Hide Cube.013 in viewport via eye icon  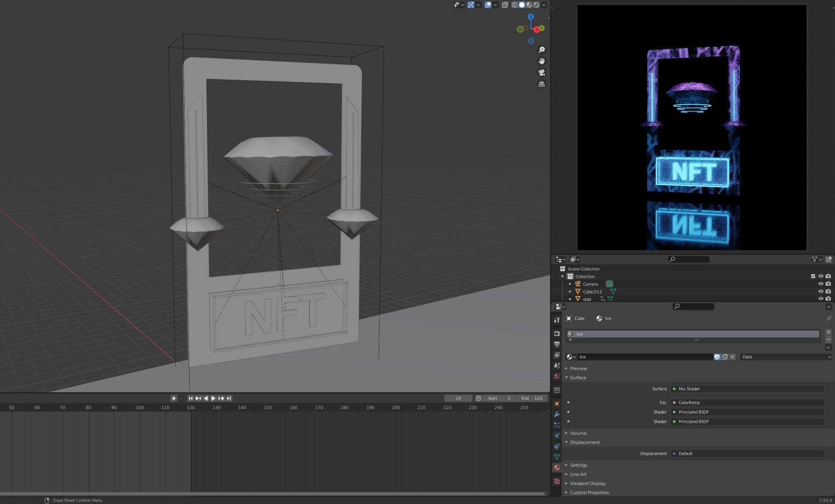pos(821,291)
